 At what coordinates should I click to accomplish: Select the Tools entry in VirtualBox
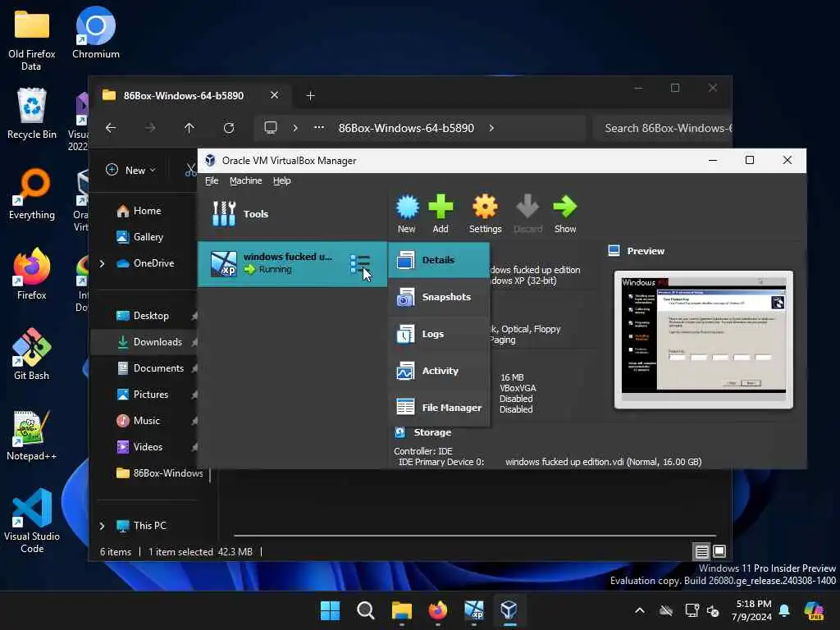point(293,214)
